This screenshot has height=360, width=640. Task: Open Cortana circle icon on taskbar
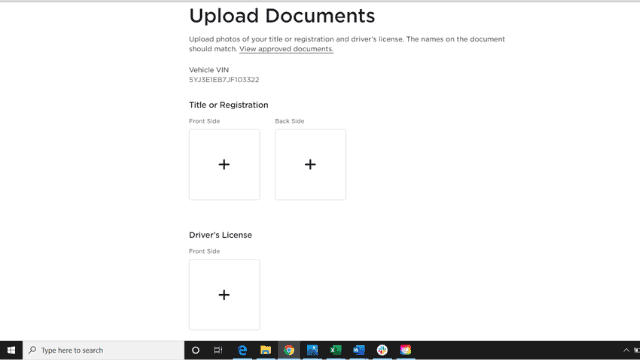pos(196,350)
